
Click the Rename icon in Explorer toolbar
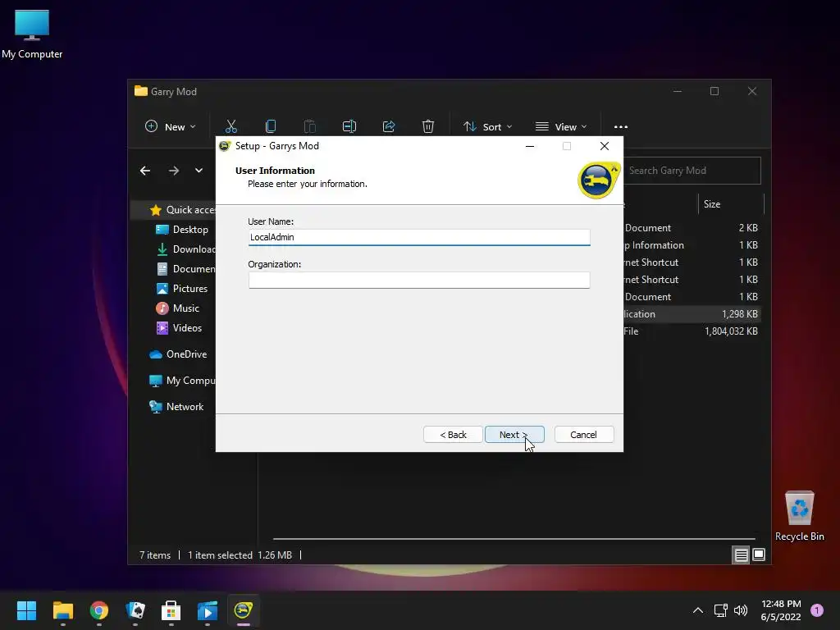[x=349, y=126]
